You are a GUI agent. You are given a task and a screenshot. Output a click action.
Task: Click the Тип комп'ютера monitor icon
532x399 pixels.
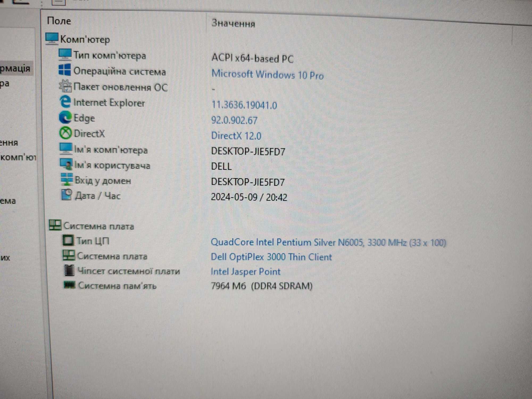(x=65, y=55)
